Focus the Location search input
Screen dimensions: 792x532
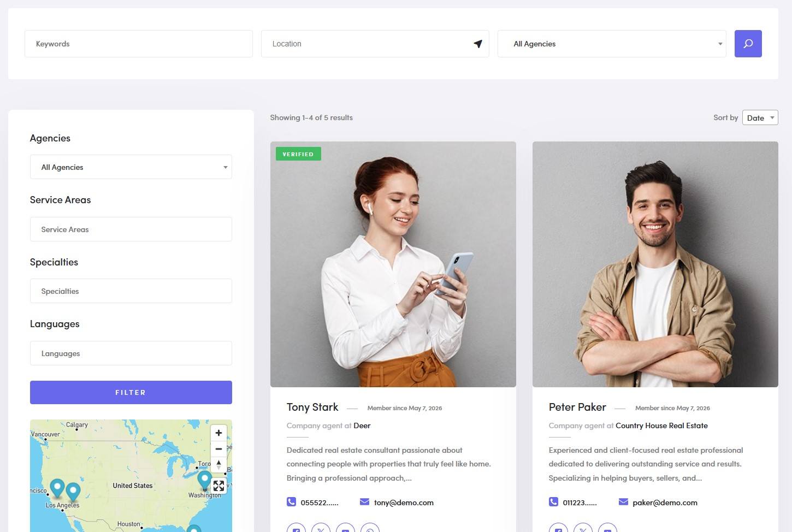[x=375, y=44]
